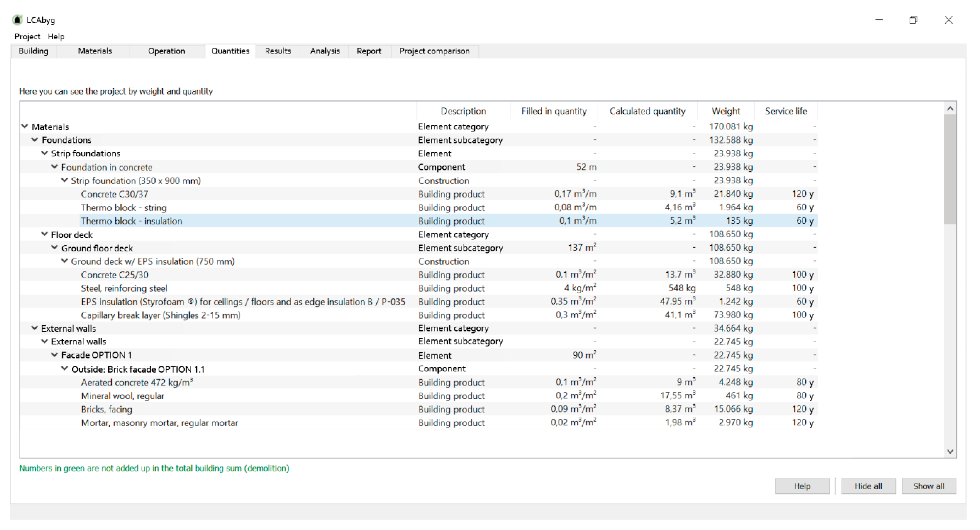The image size is (980, 530).
Task: Click the scrollbar down arrow
Action: (950, 451)
